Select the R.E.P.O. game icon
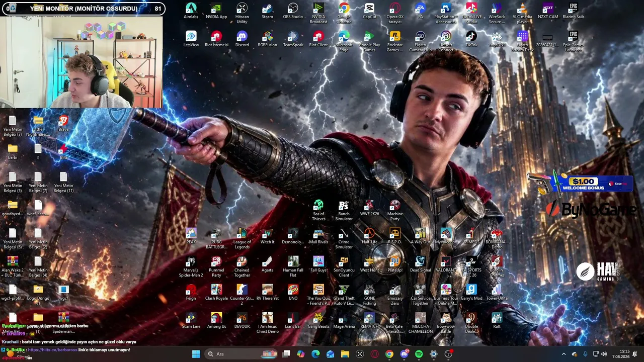The image size is (644, 362). [395, 236]
